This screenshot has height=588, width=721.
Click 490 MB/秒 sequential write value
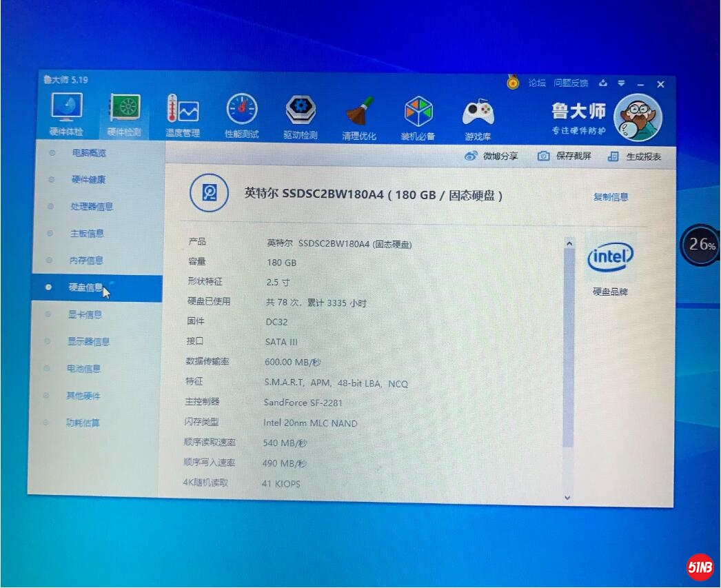pos(284,463)
